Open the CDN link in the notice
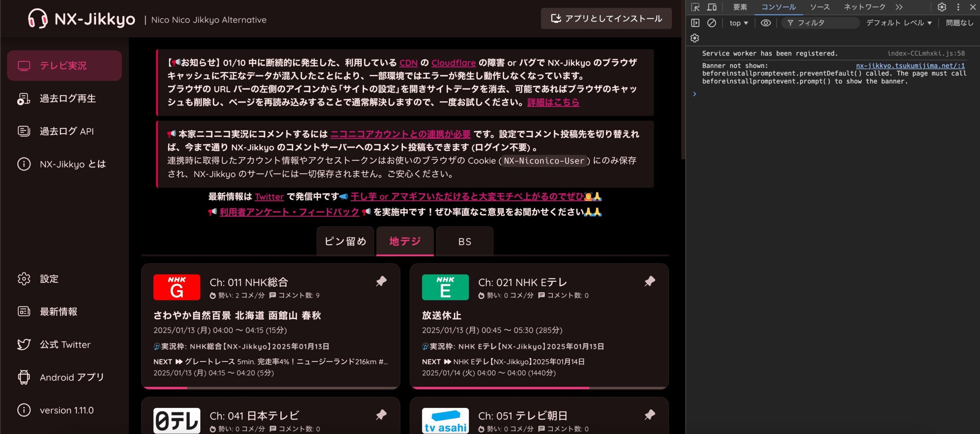Image resolution: width=980 pixels, height=434 pixels. point(408,63)
